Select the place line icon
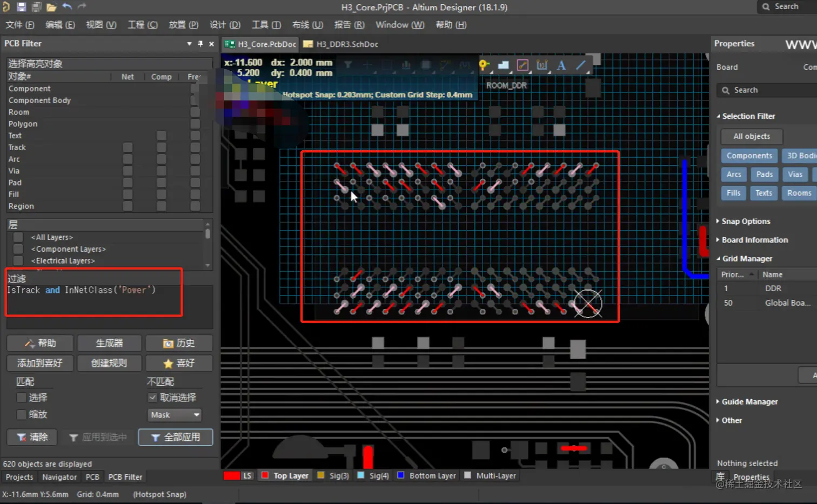 coord(581,65)
